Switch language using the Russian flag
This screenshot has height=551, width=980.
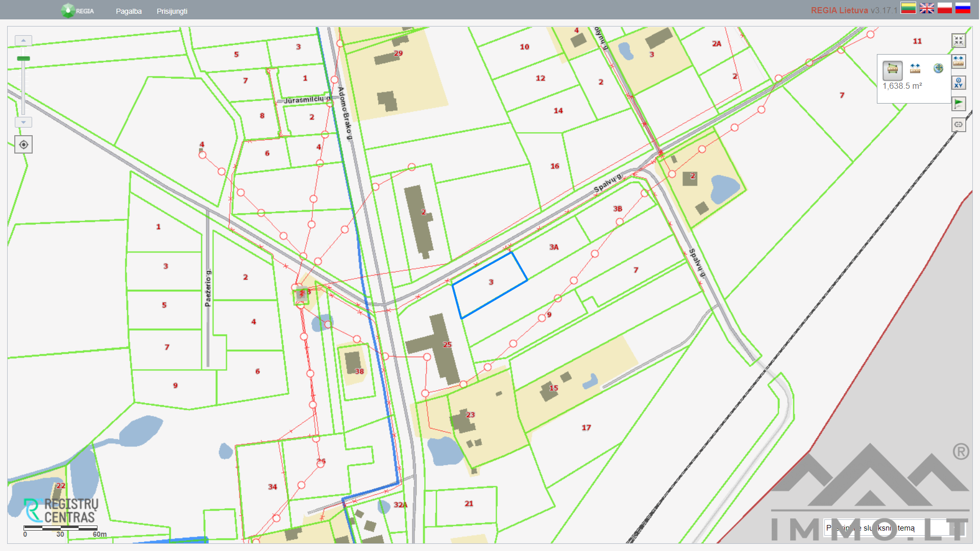tap(963, 8)
